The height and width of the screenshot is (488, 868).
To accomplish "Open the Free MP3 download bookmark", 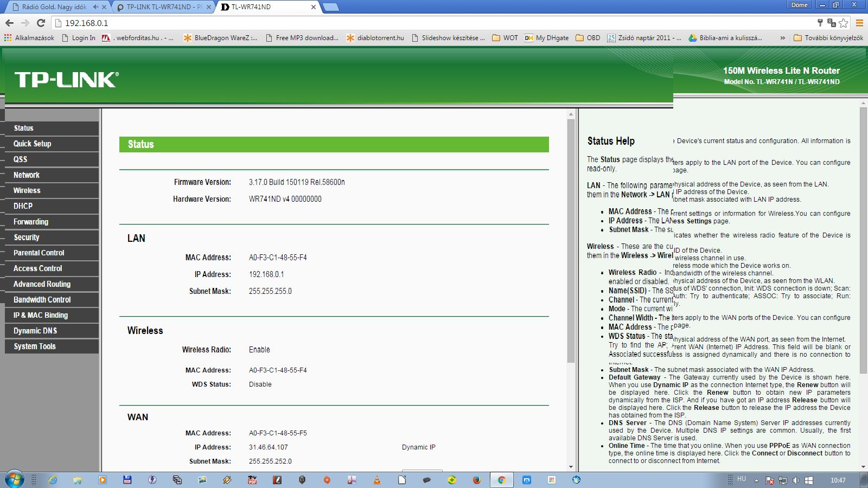I will pyautogui.click(x=302, y=38).
